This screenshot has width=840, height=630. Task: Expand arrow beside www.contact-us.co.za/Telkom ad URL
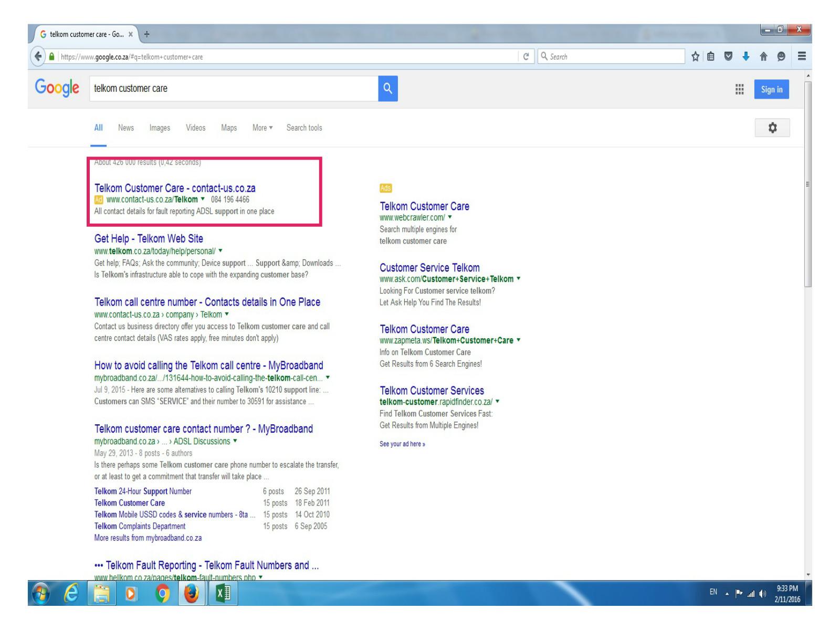pos(203,199)
